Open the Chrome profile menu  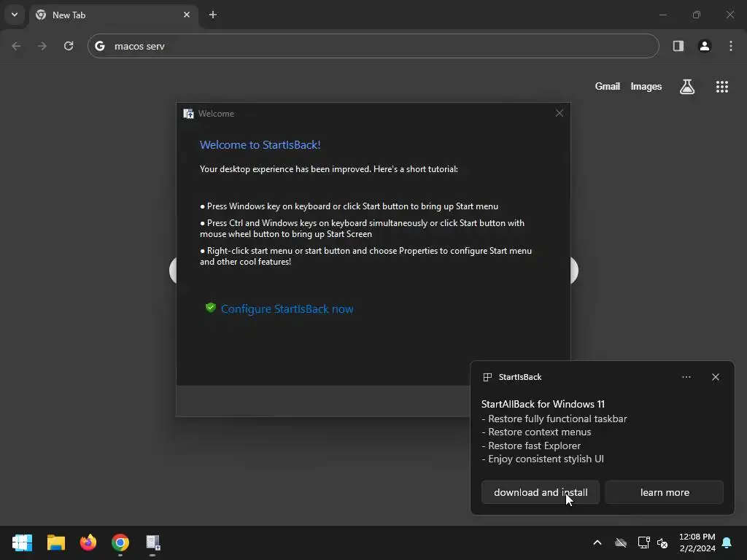tap(705, 46)
